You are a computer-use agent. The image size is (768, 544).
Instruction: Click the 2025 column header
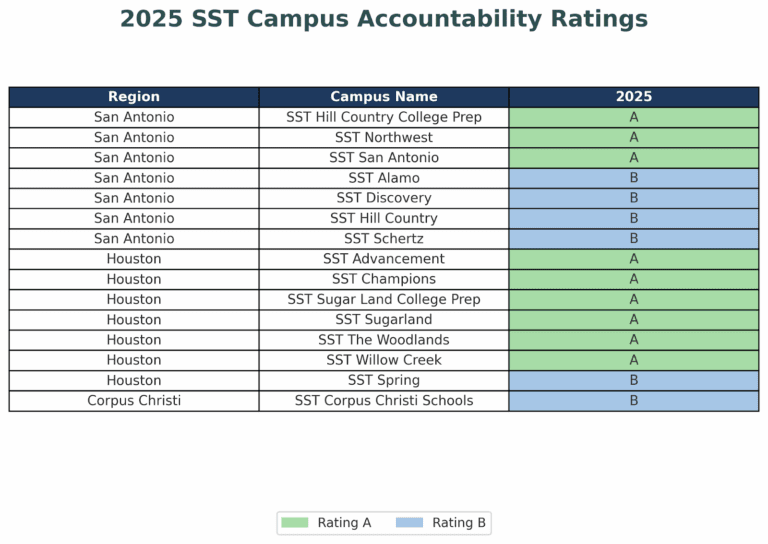[634, 97]
